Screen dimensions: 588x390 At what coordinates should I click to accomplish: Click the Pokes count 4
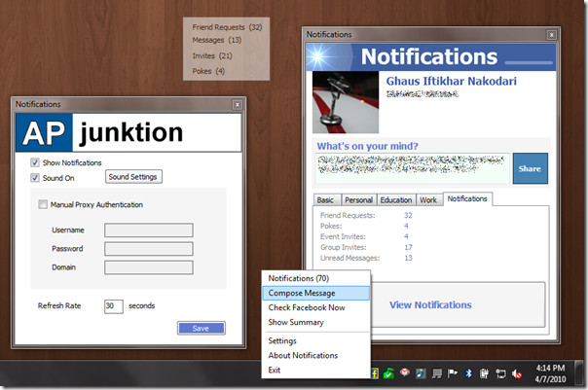pos(406,226)
